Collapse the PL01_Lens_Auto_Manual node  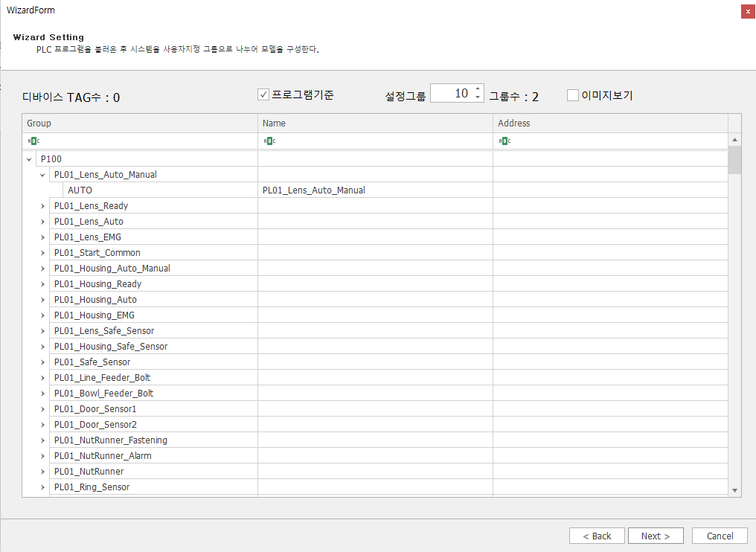tap(42, 175)
